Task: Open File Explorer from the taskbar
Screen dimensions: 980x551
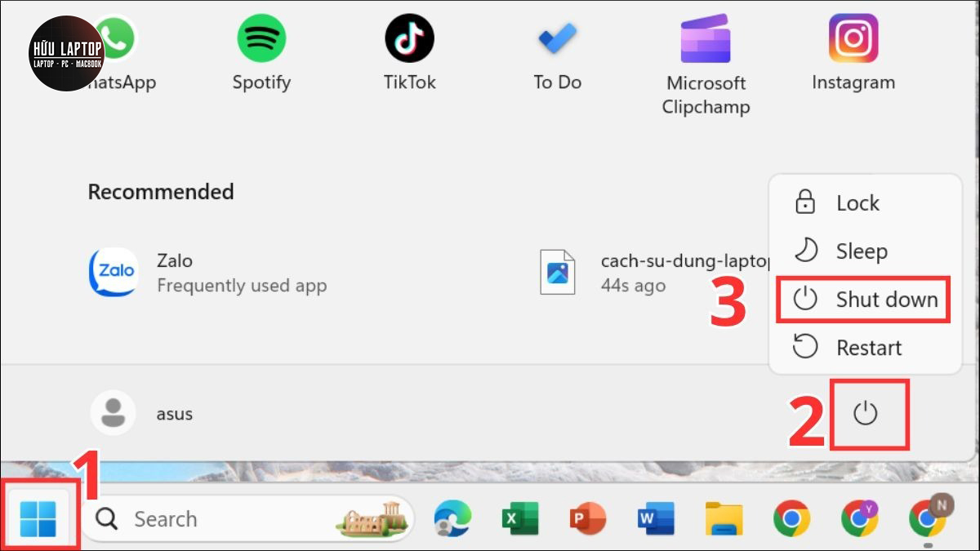Action: [724, 518]
